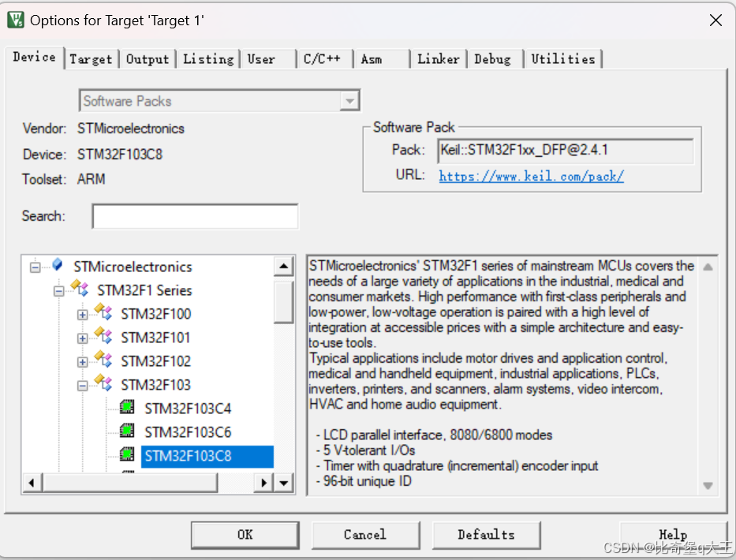Select the Device tab
736x560 pixels.
[35, 58]
